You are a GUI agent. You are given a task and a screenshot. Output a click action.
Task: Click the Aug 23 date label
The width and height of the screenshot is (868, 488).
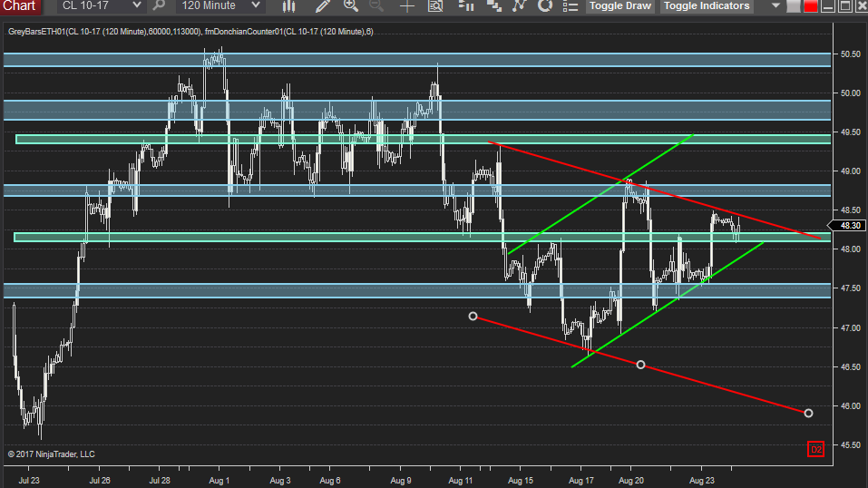[x=701, y=480]
